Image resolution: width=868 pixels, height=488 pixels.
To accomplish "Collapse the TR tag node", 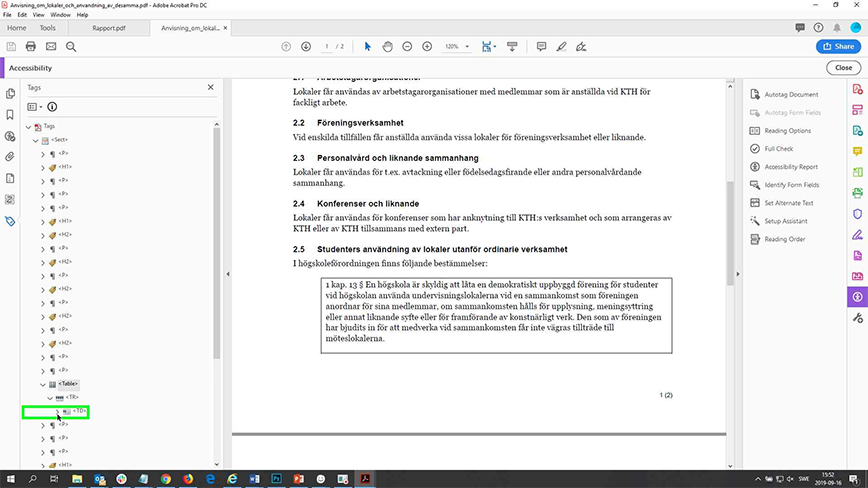I will click(50, 398).
